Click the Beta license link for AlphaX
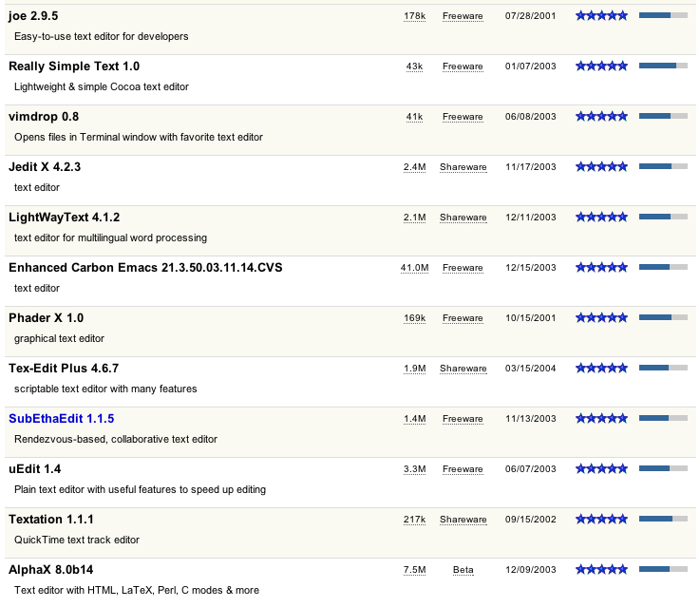The image size is (700, 607). (463, 570)
